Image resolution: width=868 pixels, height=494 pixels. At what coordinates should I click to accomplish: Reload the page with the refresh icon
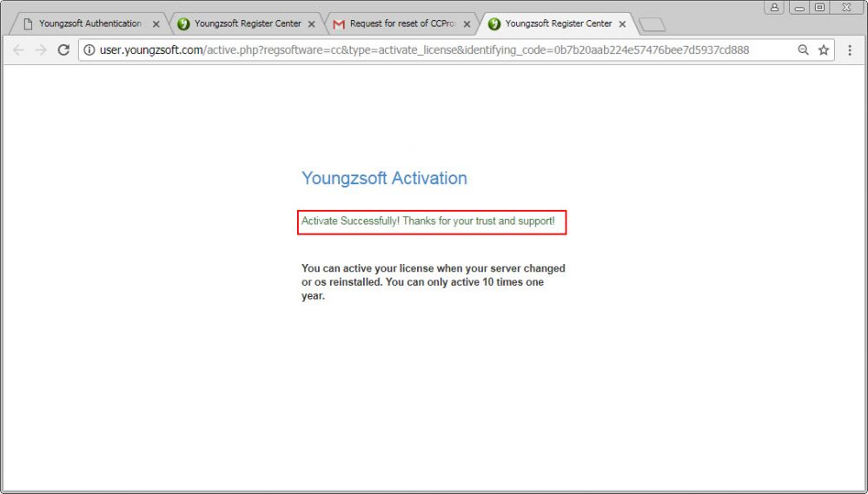click(63, 50)
